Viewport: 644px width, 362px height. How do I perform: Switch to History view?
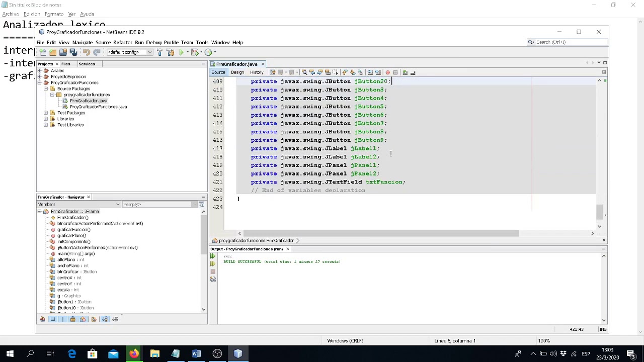pyautogui.click(x=257, y=72)
